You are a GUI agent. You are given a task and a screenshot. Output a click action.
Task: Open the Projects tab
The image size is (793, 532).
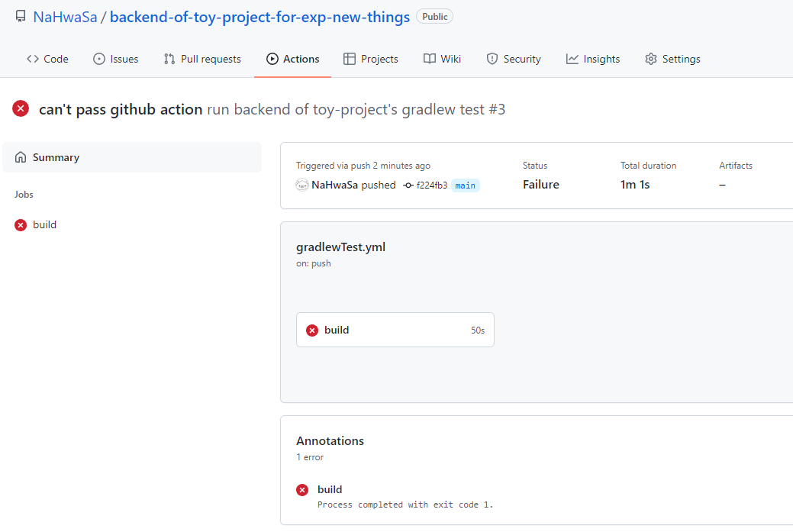point(371,59)
